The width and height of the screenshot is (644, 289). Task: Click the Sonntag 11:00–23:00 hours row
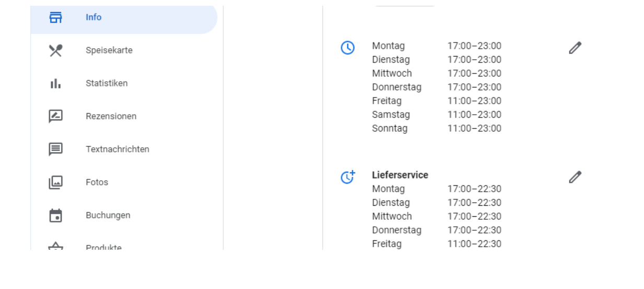[436, 128]
